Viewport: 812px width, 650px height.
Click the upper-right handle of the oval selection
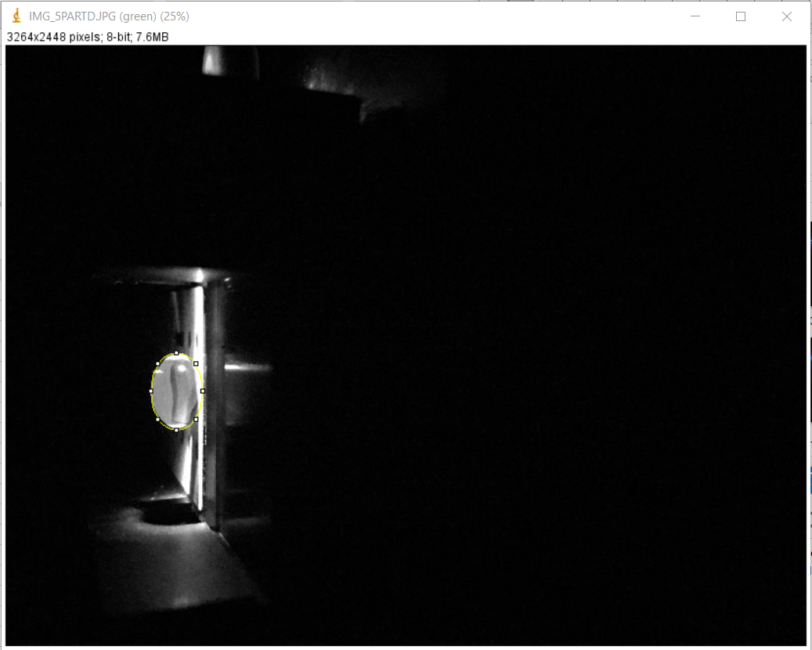pos(196,363)
